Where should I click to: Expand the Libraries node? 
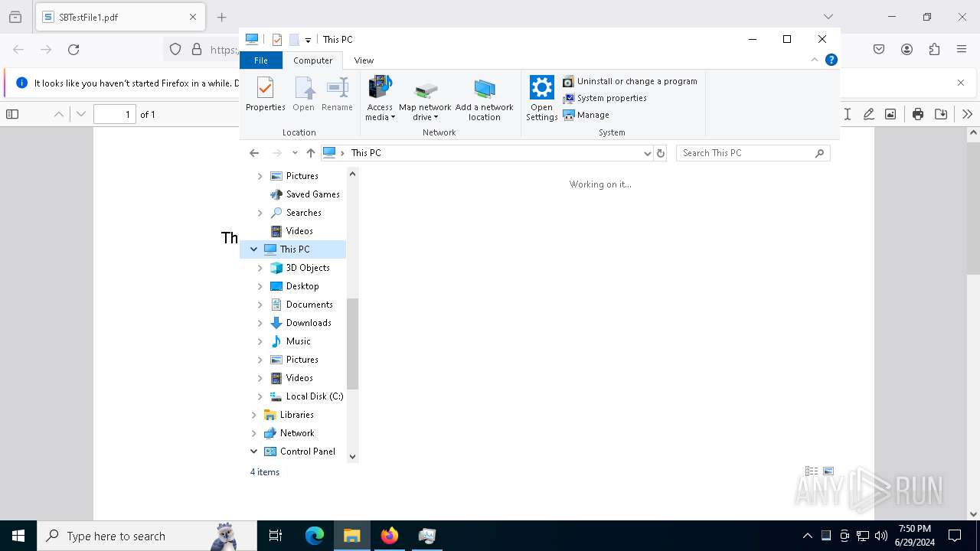(254, 415)
